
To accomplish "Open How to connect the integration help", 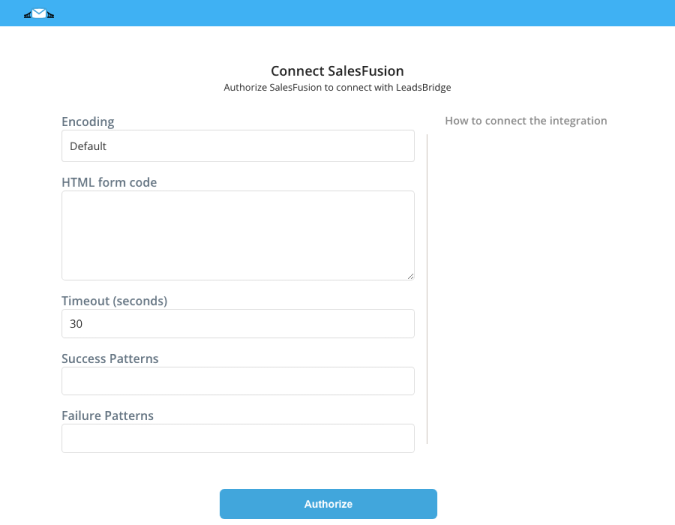I will [x=526, y=121].
